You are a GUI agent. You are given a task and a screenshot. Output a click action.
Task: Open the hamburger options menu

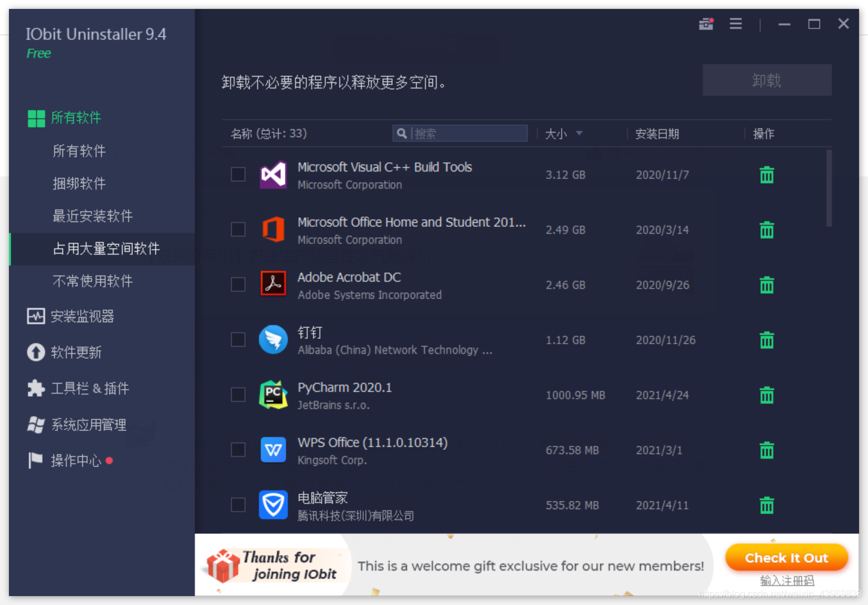(x=736, y=24)
